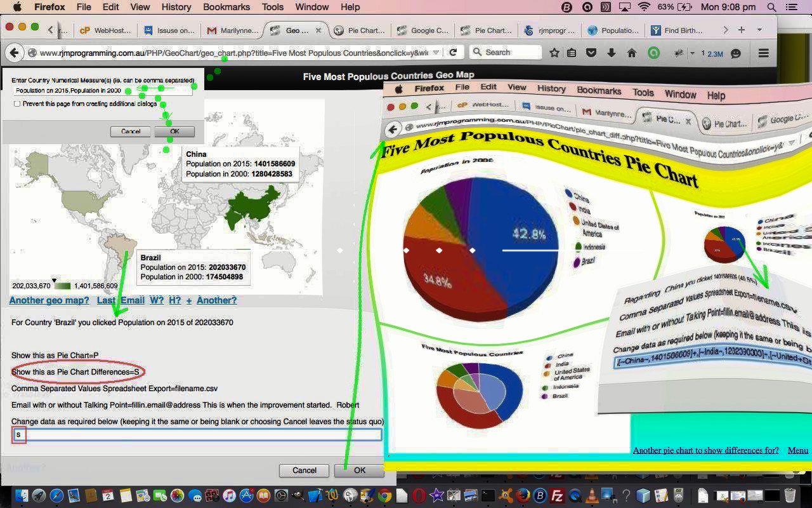Click Cancel in the country measures dialog
The height and width of the screenshot is (508, 812).
[x=131, y=131]
